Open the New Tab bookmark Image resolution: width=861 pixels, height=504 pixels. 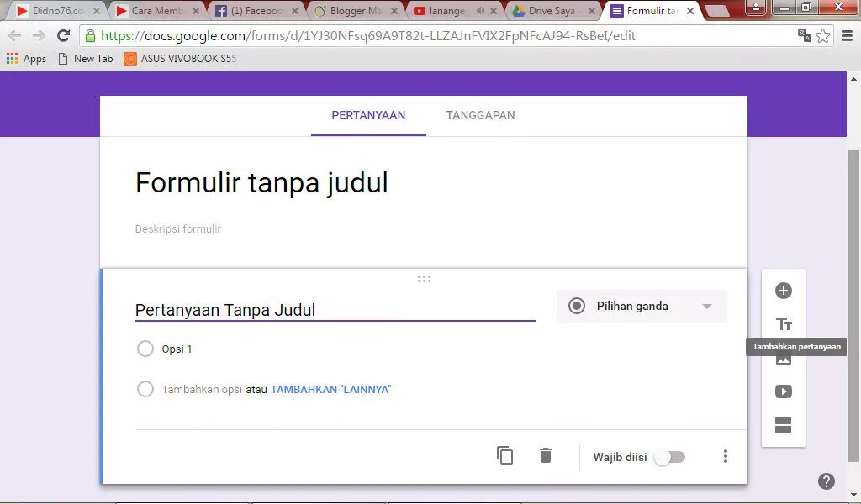(x=86, y=59)
